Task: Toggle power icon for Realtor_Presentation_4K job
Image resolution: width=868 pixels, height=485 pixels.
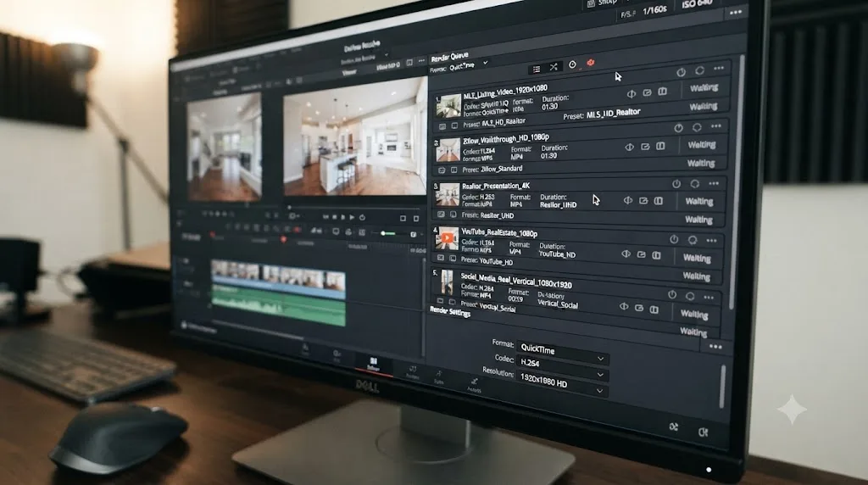Action: pos(676,184)
